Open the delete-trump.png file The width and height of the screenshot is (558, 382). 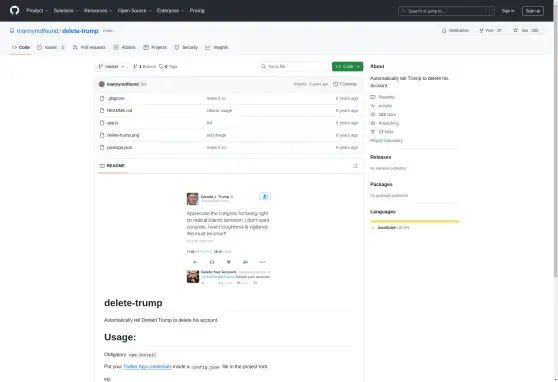tap(123, 135)
